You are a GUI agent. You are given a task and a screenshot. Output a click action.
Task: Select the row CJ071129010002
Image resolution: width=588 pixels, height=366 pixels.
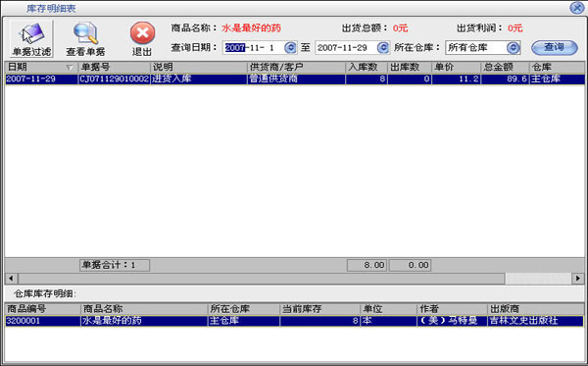(295, 79)
